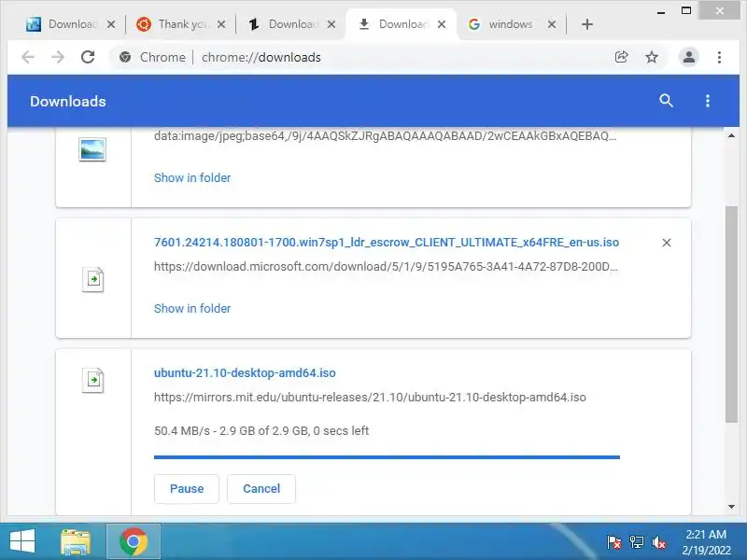The width and height of the screenshot is (747, 560).
Task: Close the Thank you tab
Action: coord(221,24)
